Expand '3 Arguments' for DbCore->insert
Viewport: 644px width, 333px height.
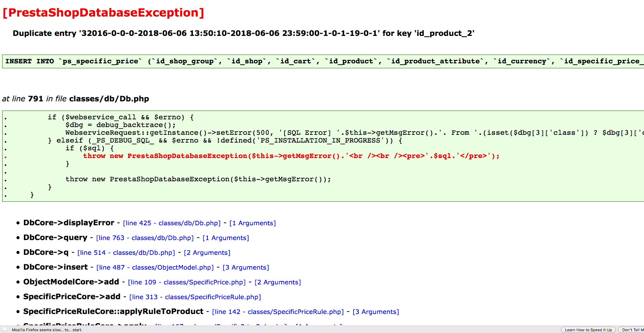coord(246,268)
